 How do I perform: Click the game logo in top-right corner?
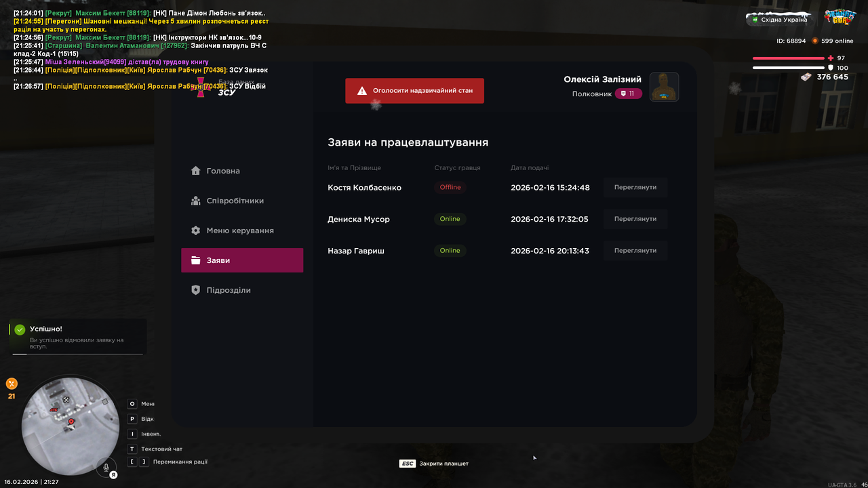click(840, 17)
